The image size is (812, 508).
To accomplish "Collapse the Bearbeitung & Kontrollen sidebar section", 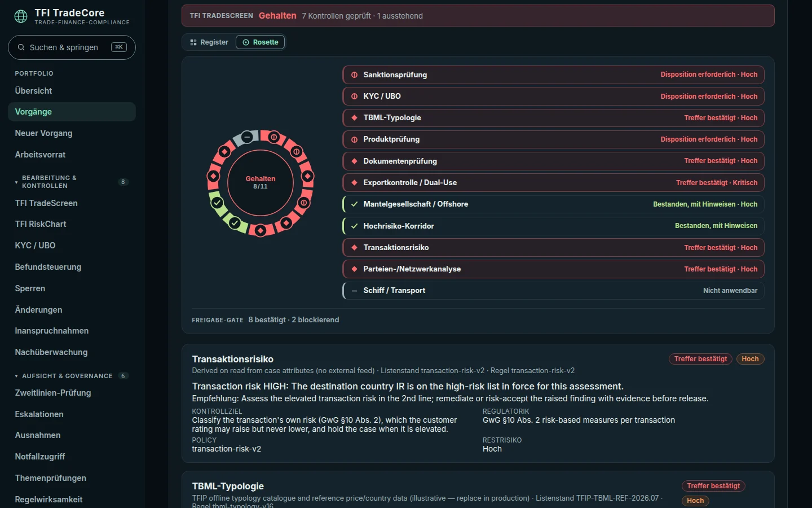I will [x=72, y=182].
